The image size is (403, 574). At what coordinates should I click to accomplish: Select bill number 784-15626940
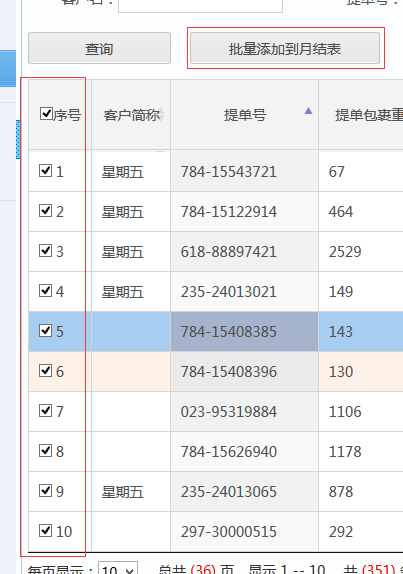[x=228, y=451]
